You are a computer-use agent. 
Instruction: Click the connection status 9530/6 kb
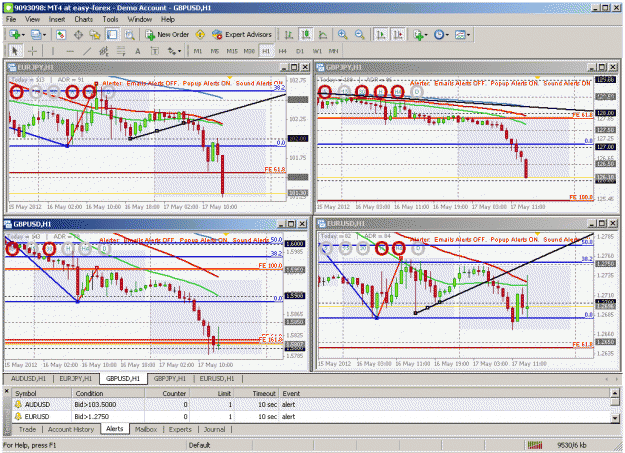tap(572, 445)
